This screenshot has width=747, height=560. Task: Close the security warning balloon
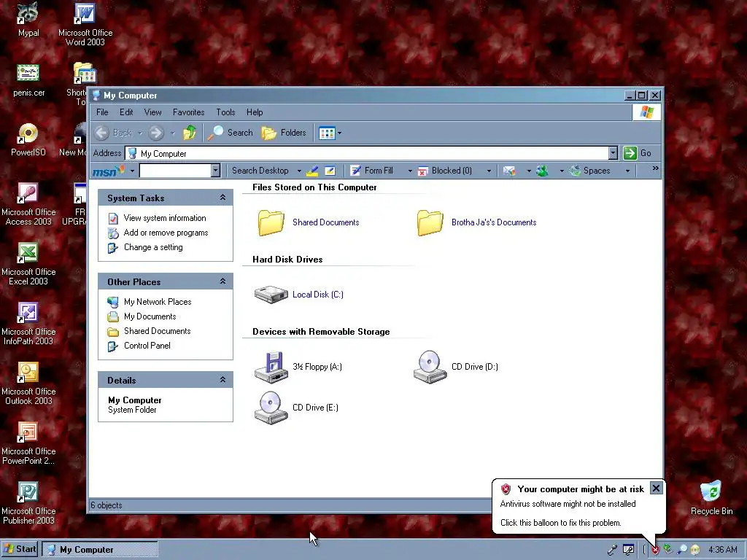click(656, 488)
